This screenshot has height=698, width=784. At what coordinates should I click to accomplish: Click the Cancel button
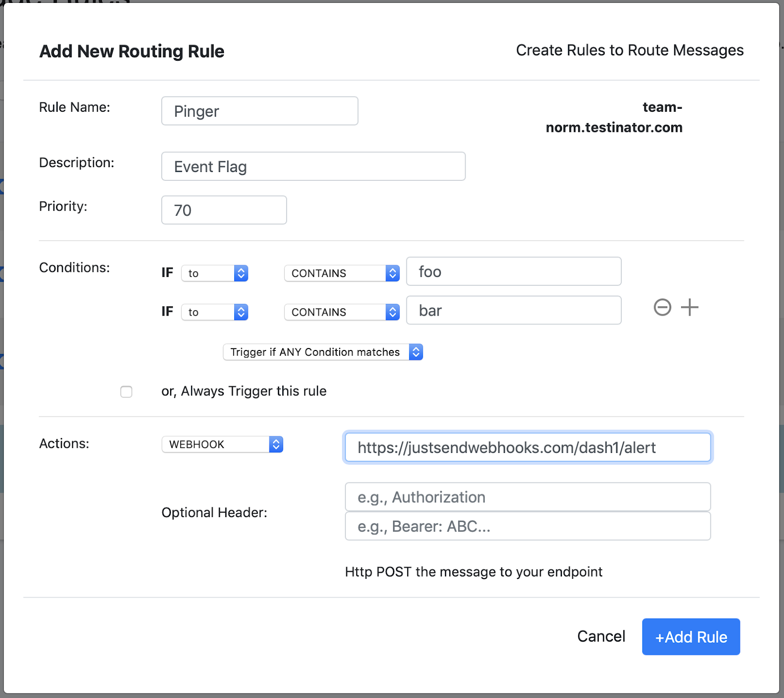601,636
